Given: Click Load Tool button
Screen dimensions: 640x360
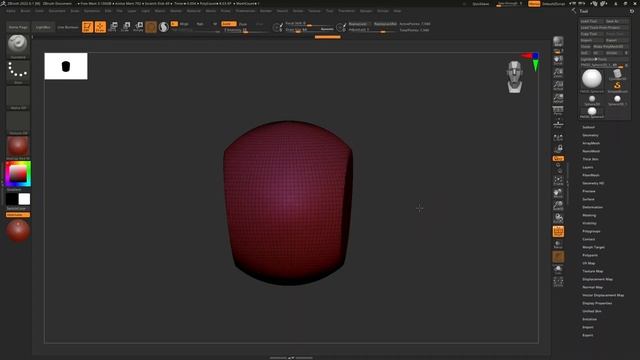Looking at the screenshot, I should point(591,21).
